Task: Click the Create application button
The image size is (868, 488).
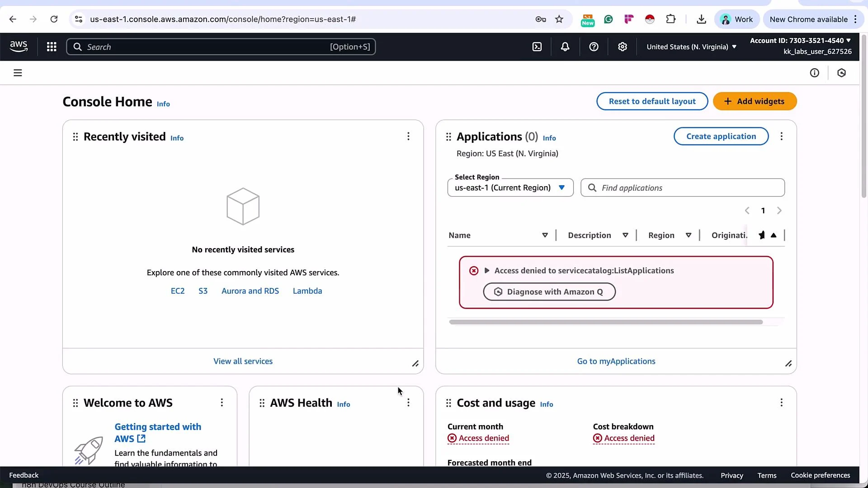Action: coord(721,136)
